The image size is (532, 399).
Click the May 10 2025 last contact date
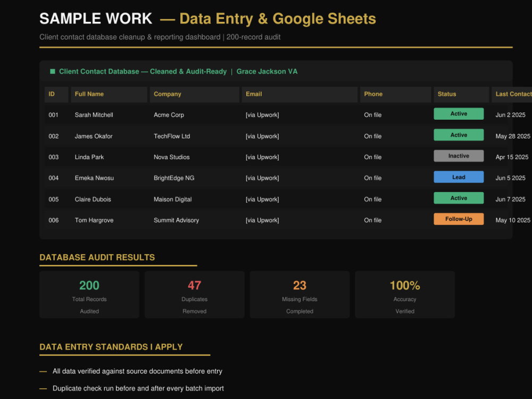pyautogui.click(x=513, y=220)
